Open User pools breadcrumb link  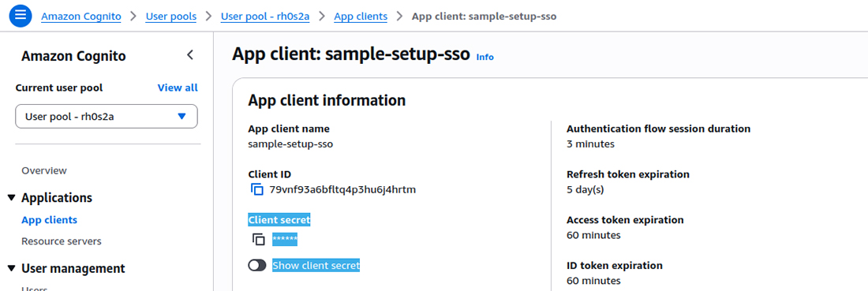pyautogui.click(x=171, y=16)
